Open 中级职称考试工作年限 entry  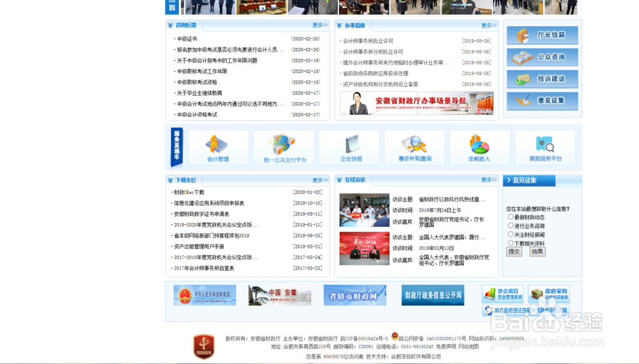click(202, 72)
